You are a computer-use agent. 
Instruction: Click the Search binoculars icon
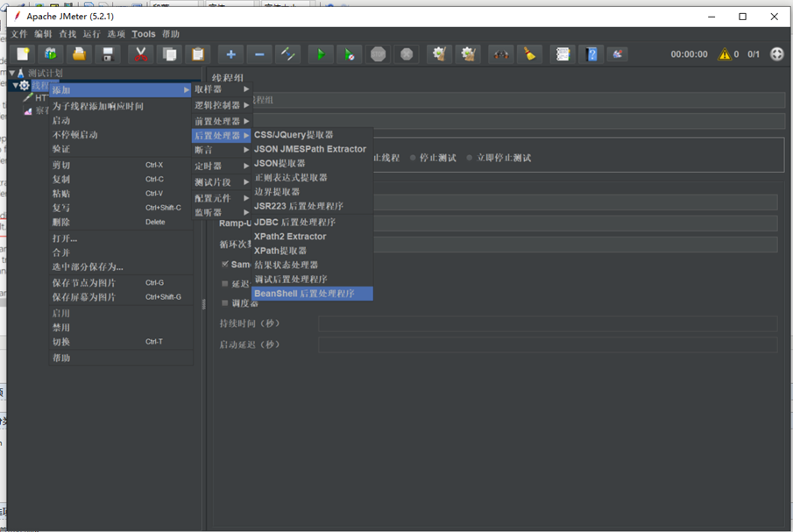501,54
